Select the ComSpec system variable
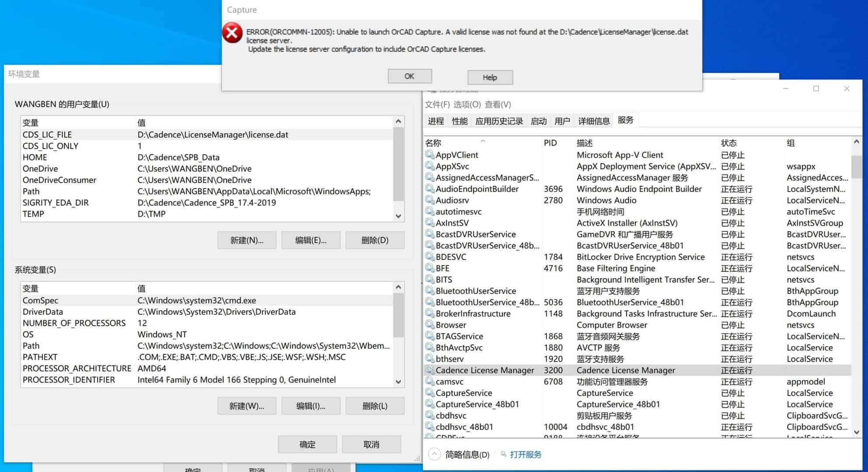 point(207,301)
